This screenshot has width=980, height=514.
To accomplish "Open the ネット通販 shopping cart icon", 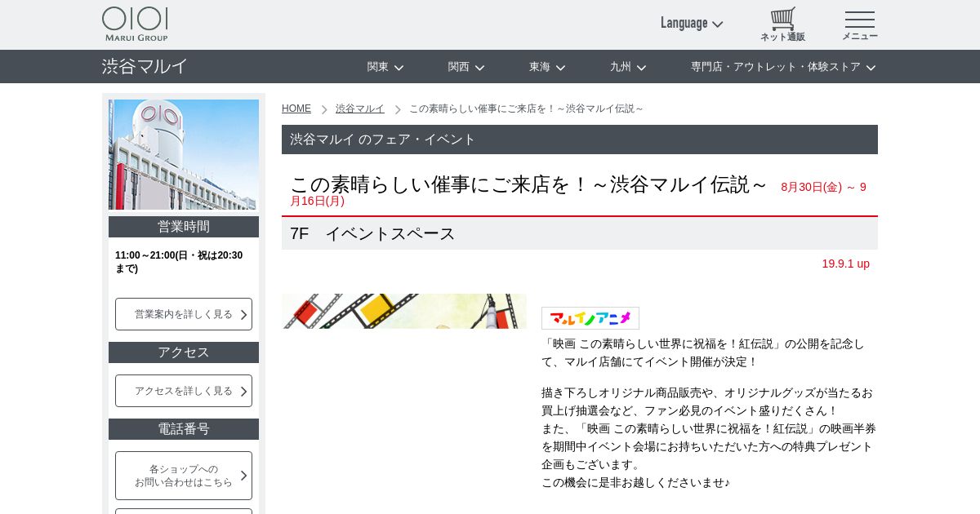I will pyautogui.click(x=782, y=24).
